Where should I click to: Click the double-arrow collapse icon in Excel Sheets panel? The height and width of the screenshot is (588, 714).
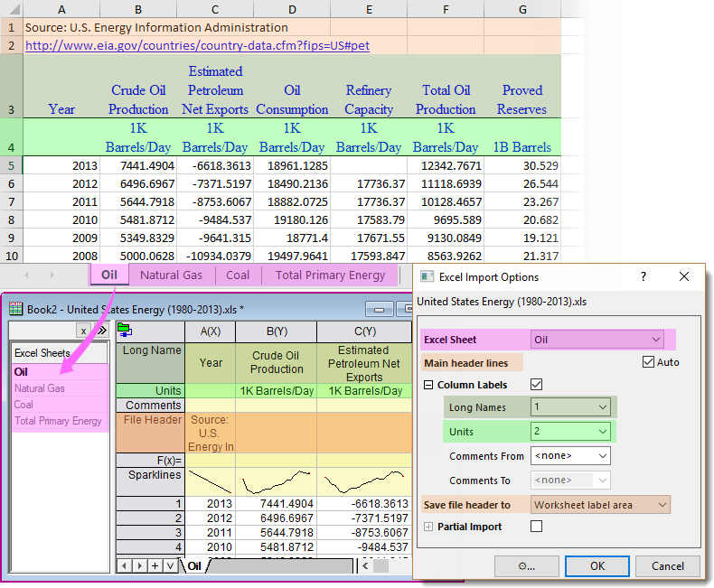tap(101, 331)
